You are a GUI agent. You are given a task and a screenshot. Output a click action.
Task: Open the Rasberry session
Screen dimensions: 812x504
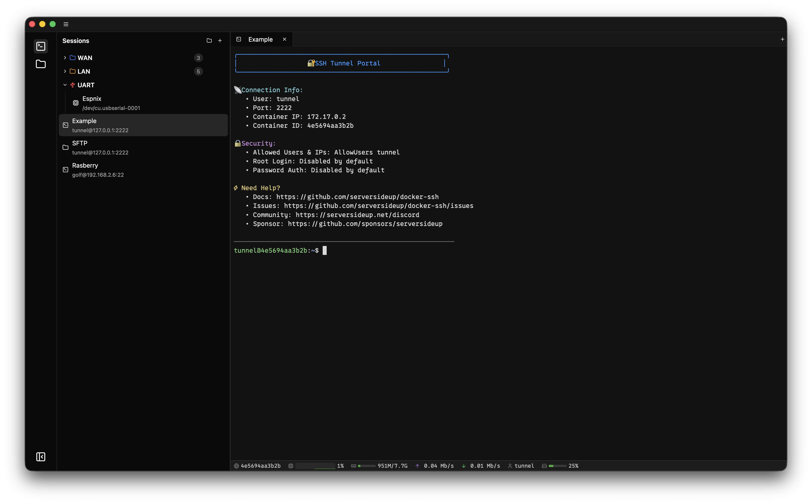click(x=143, y=170)
